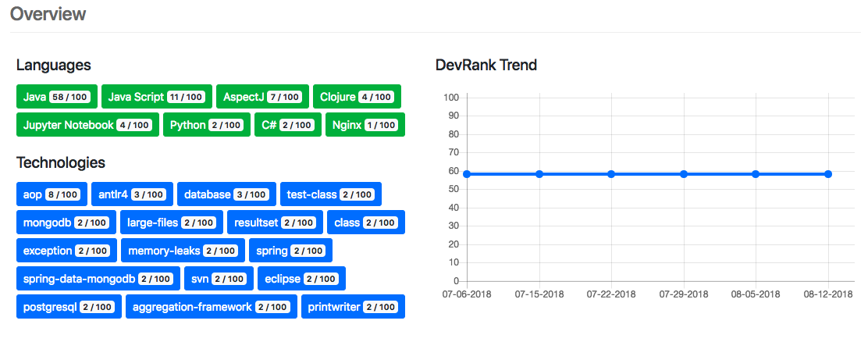The image size is (868, 342).
Task: Click the trend data point for 07-06-2018
Action: click(x=467, y=174)
